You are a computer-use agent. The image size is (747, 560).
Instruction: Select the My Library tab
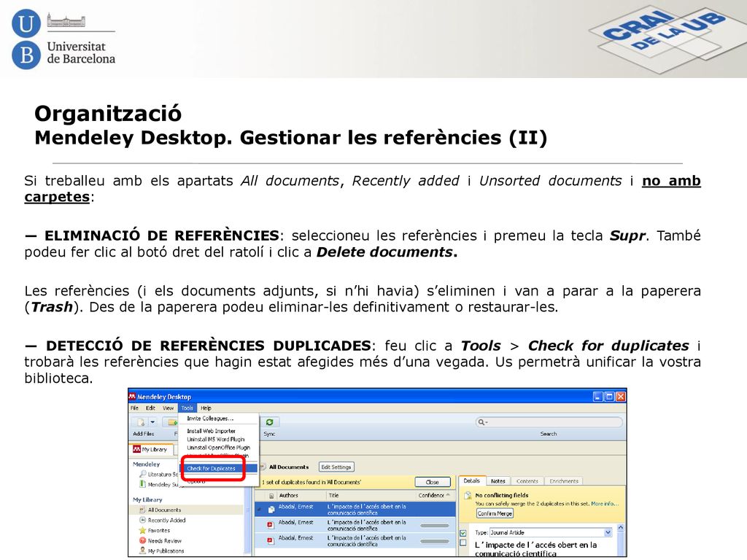click(150, 449)
